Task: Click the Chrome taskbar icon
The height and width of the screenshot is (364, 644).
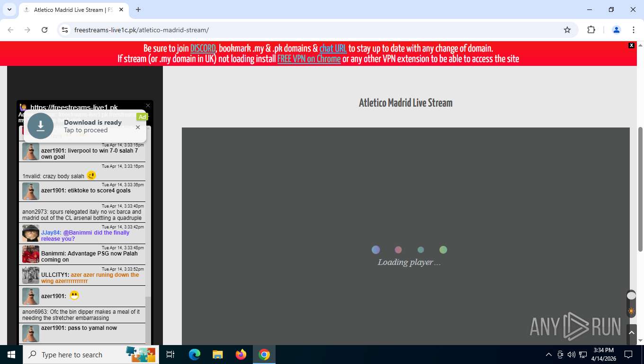Action: point(264,355)
